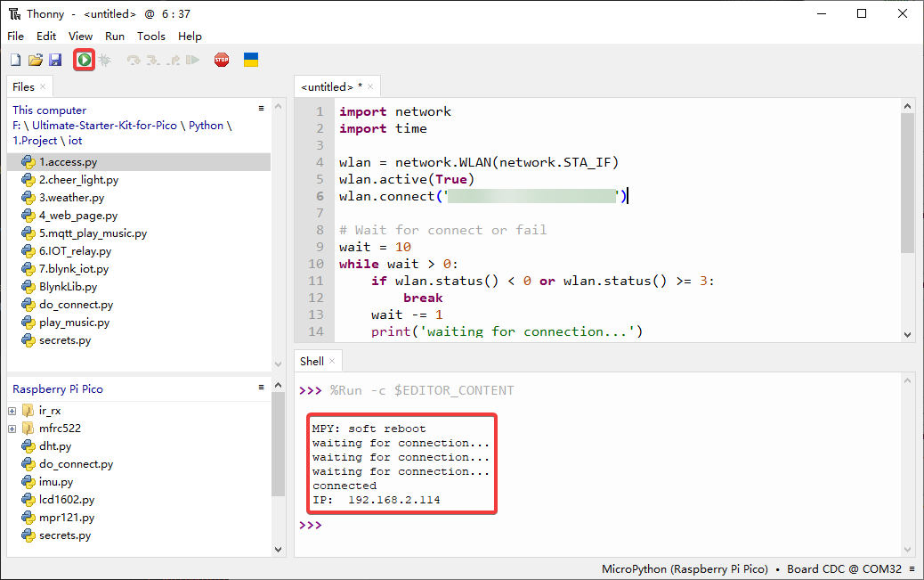Open the Help menu
924x580 pixels.
[x=190, y=36]
